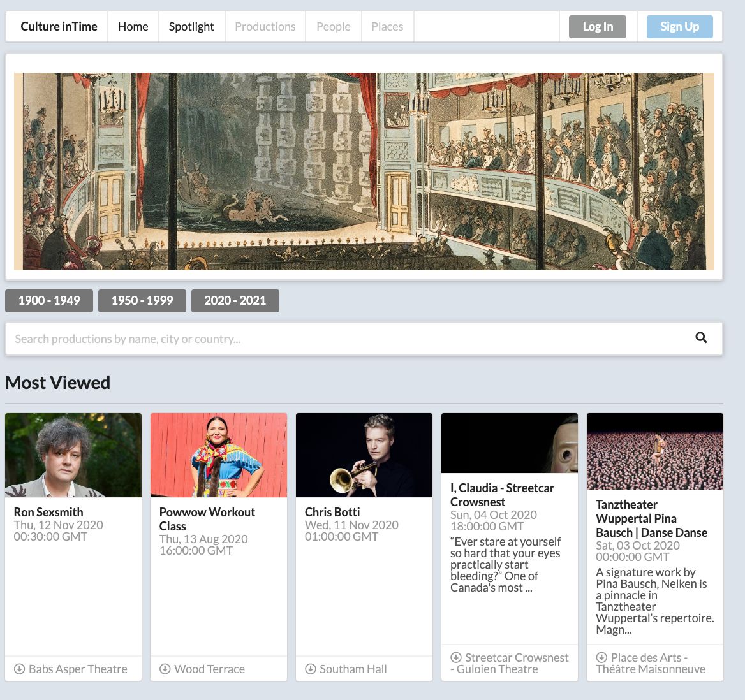
Task: Click the Sign Up button
Action: pyautogui.click(x=679, y=27)
